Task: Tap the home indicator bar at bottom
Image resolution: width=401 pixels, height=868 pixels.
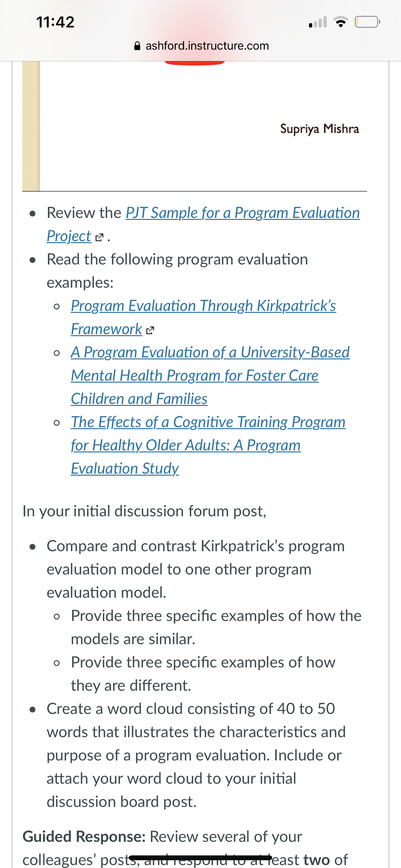Action: (200, 858)
